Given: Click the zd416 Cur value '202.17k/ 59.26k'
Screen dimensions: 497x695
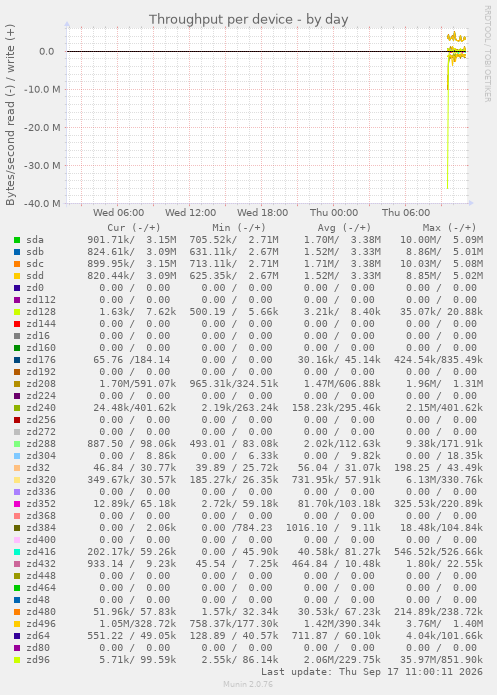Looking at the screenshot, I should pyautogui.click(x=132, y=552).
